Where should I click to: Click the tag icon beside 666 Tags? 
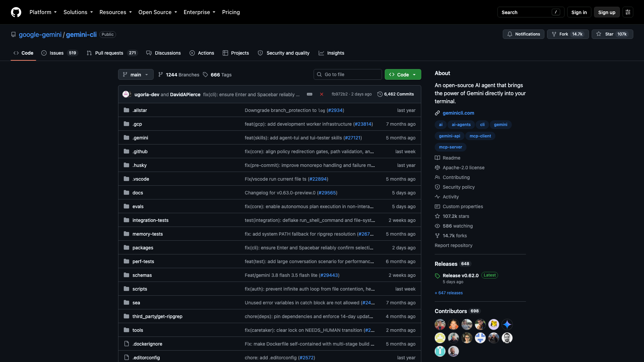(x=206, y=74)
